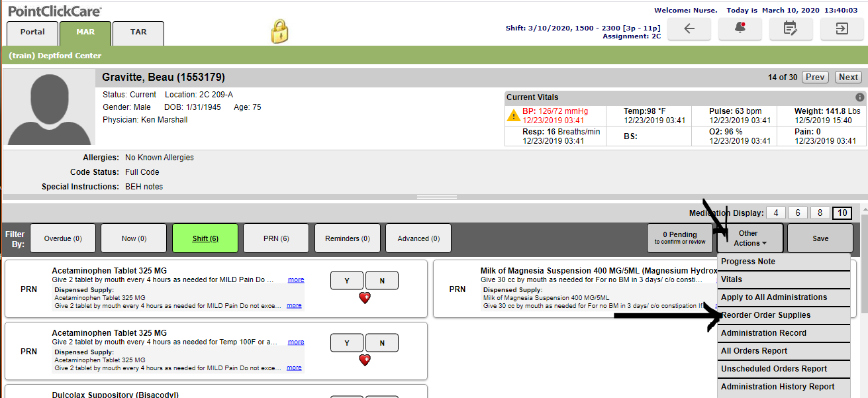Click Y for Acetaminophen MILD Pain order

point(347,281)
